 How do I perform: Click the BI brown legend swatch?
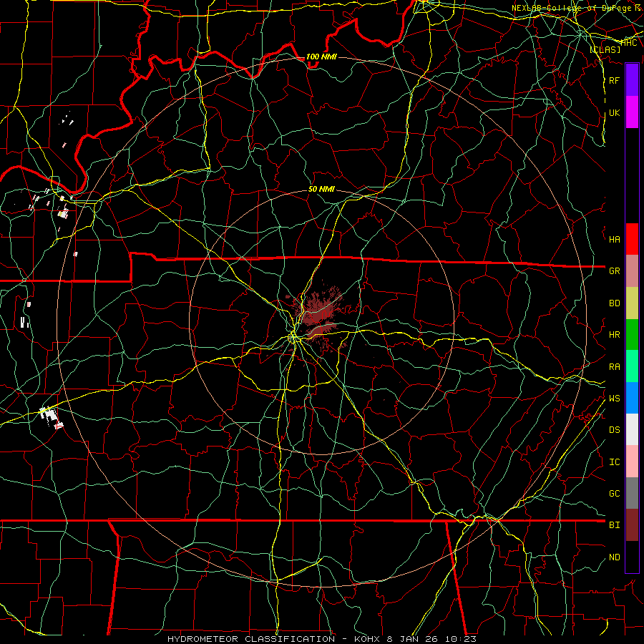pos(632,525)
